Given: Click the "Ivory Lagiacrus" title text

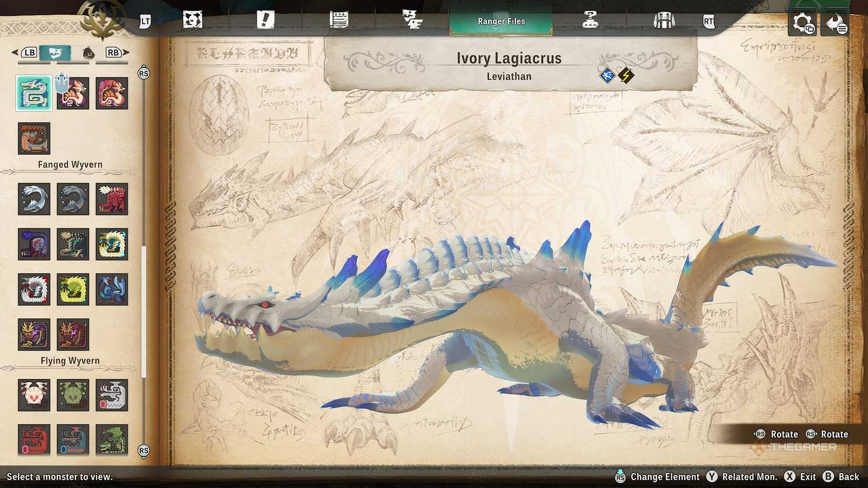Looking at the screenshot, I should (509, 58).
